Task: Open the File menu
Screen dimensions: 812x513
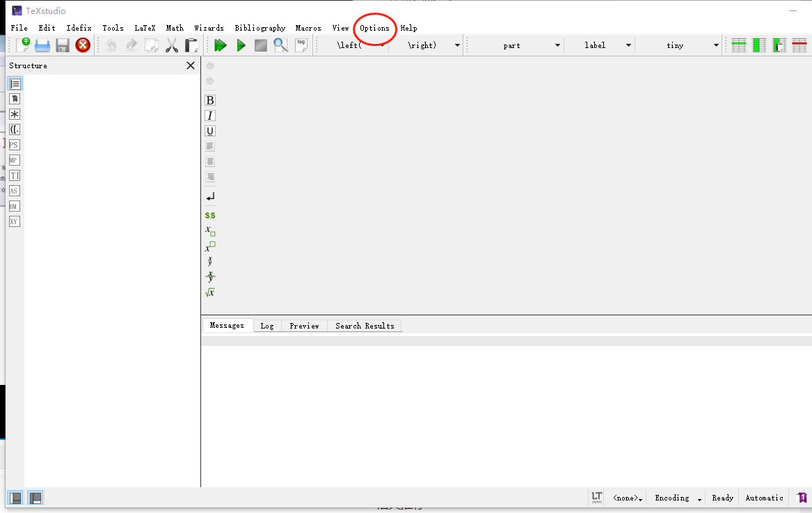Action: (x=19, y=28)
